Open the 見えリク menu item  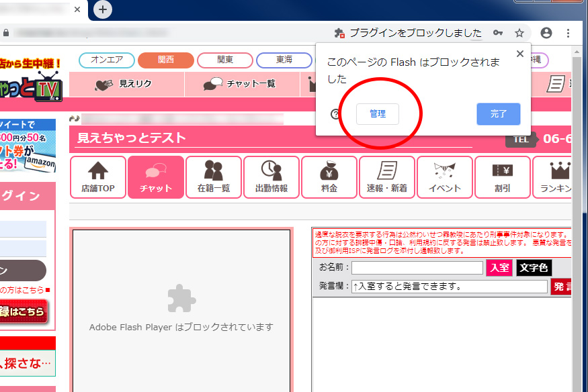point(127,85)
